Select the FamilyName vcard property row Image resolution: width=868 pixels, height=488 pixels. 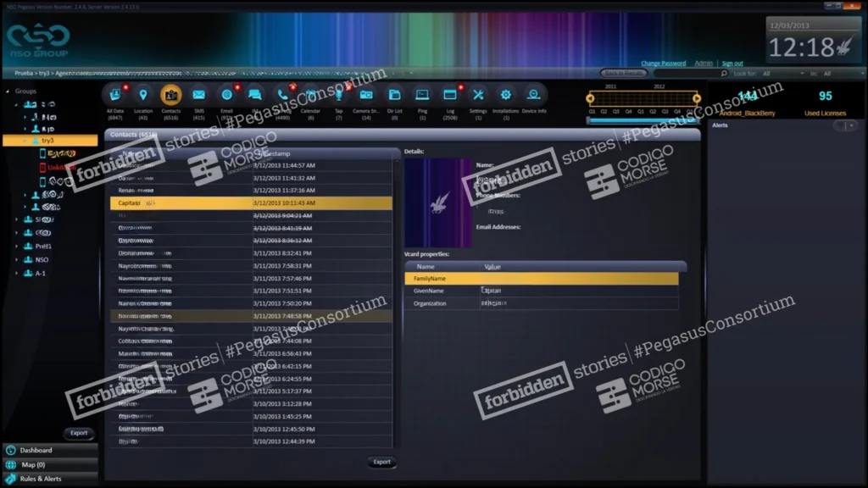[542, 278]
